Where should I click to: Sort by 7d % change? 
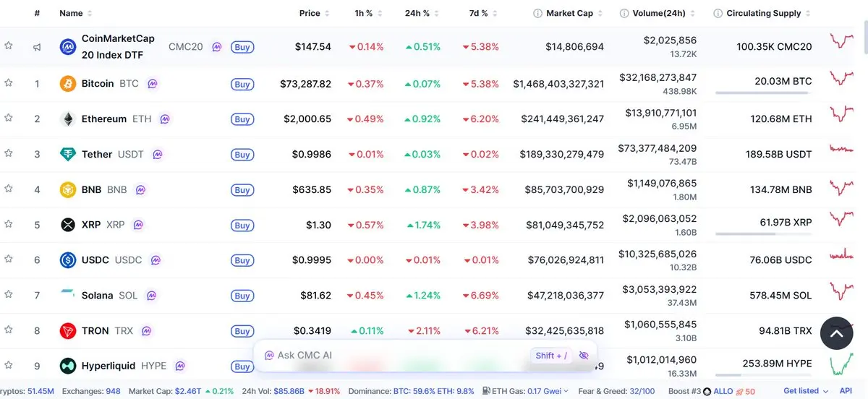click(483, 13)
